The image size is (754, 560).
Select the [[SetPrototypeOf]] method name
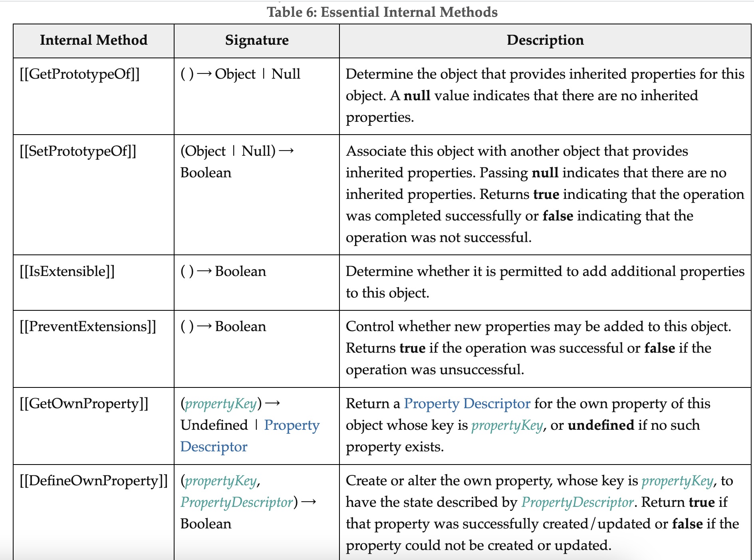(x=78, y=151)
